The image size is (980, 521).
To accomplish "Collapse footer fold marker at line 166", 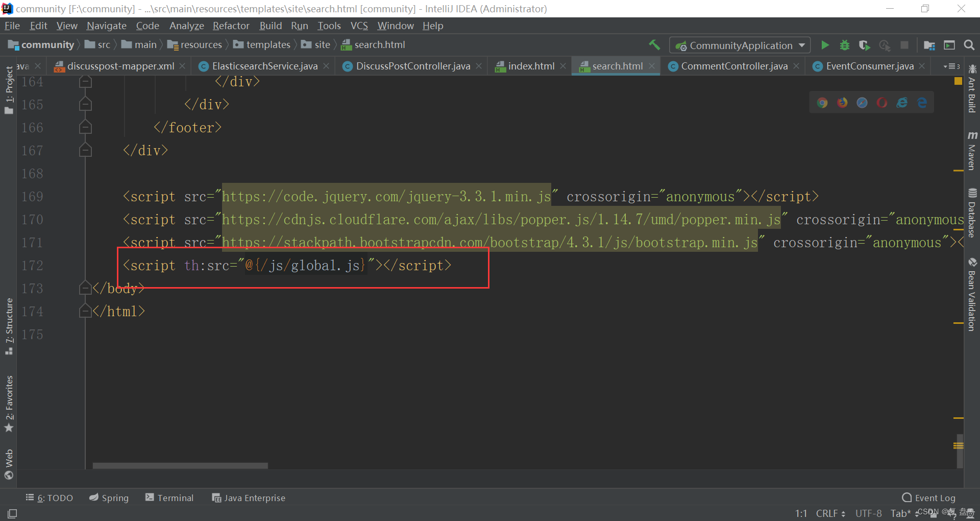I will [85, 128].
